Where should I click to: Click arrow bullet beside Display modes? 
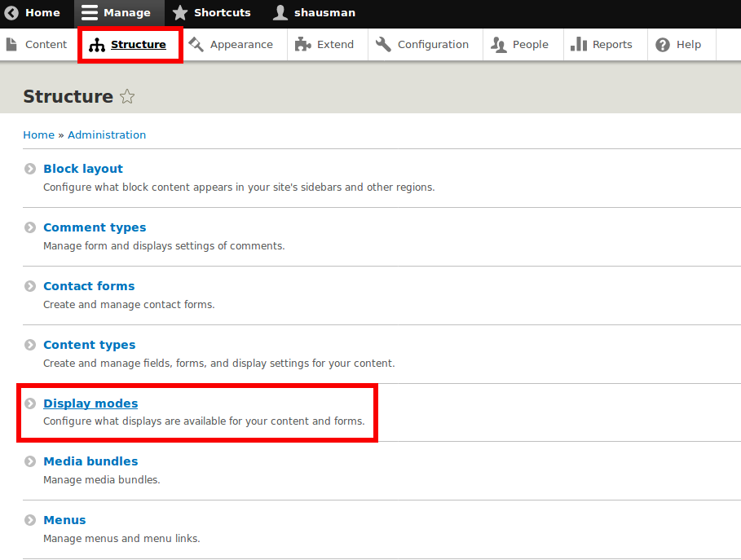click(30, 403)
